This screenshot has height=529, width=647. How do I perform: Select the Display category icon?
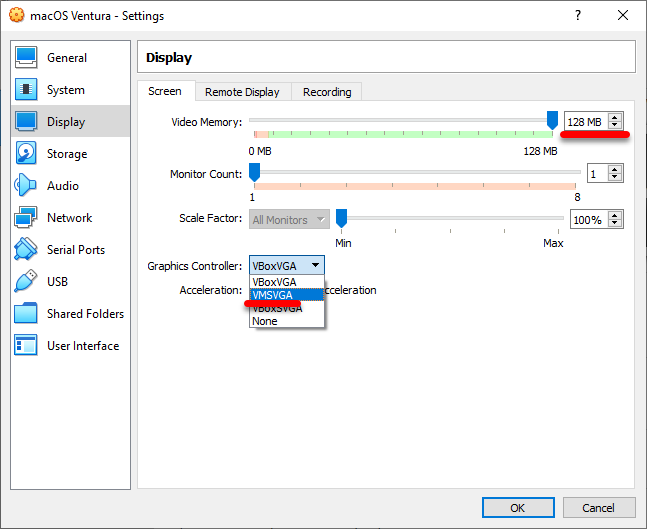click(x=26, y=121)
